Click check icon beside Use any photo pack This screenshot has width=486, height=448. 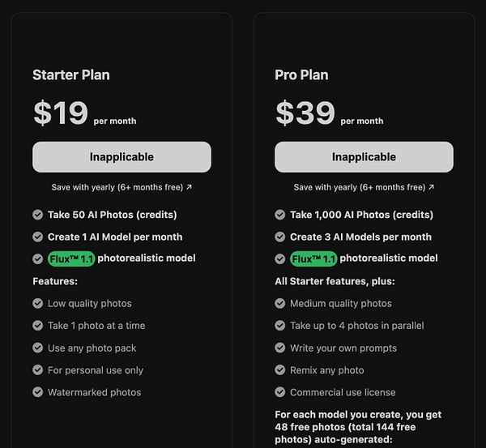coord(38,348)
